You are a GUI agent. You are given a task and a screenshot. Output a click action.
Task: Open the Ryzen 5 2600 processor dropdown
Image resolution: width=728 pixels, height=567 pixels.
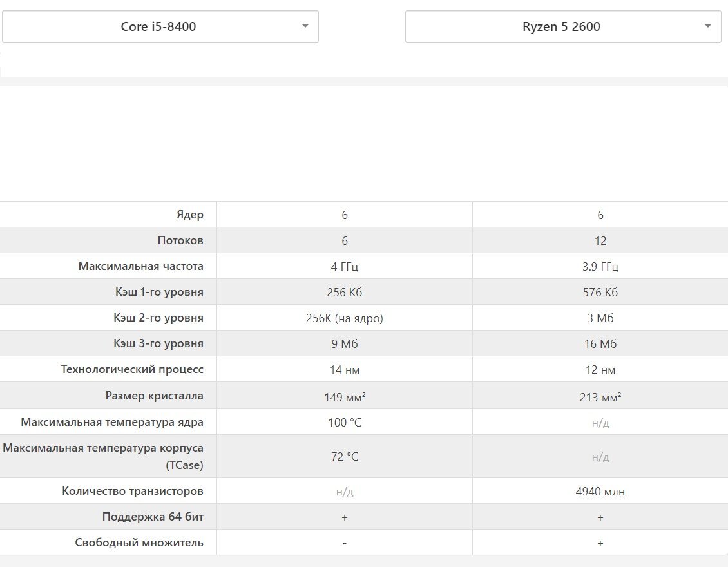point(563,26)
